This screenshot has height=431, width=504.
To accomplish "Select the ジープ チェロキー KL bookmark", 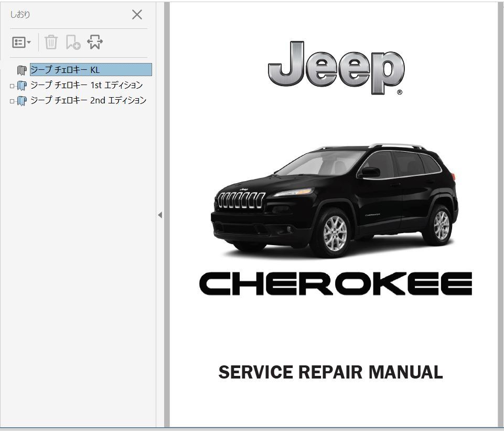I will (91, 69).
